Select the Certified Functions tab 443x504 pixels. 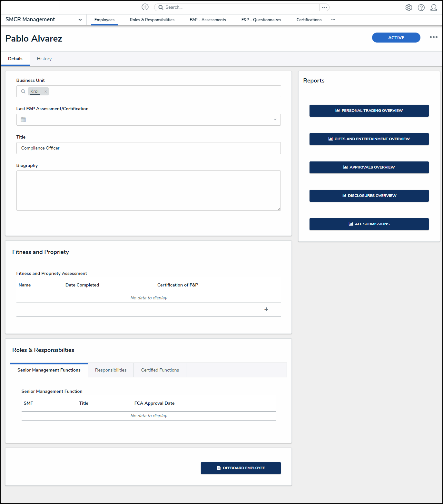(160, 370)
